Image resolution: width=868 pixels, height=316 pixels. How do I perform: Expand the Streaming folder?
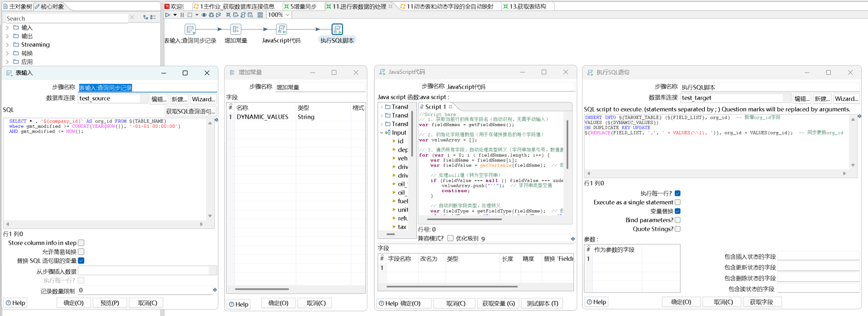[x=7, y=45]
